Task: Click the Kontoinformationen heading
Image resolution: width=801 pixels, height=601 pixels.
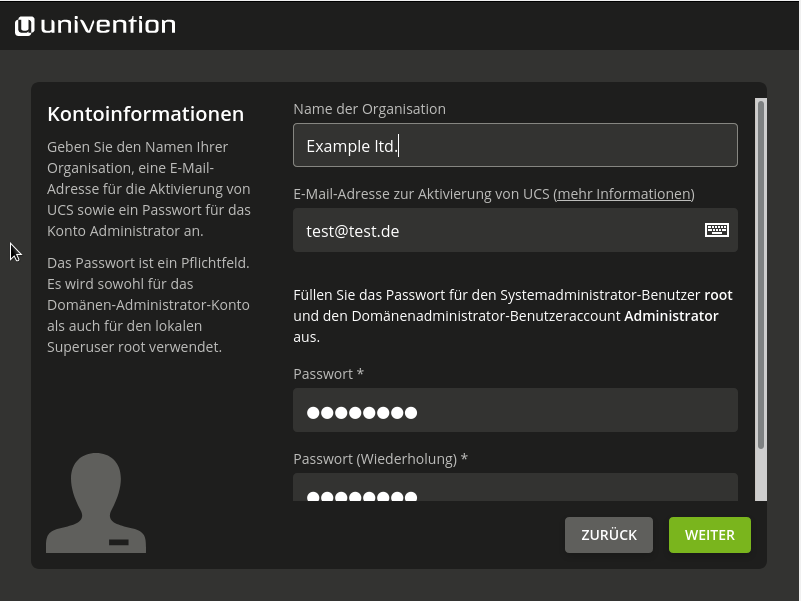Action: [146, 114]
